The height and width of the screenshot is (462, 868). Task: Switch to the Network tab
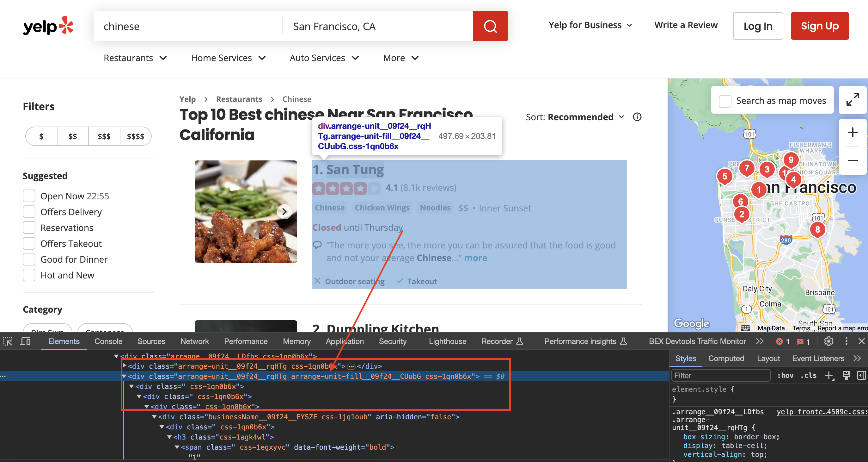tap(194, 341)
